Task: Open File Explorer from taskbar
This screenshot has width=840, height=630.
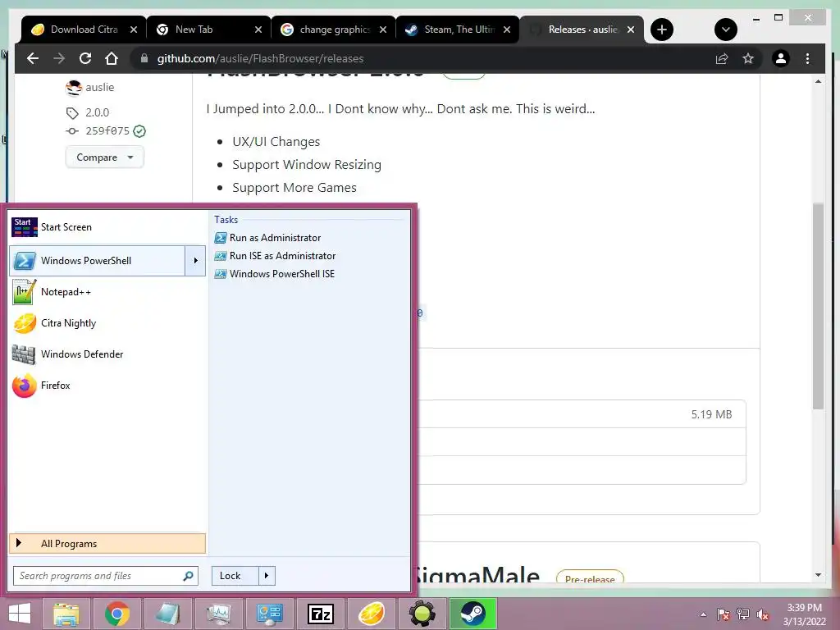Action: [x=66, y=614]
